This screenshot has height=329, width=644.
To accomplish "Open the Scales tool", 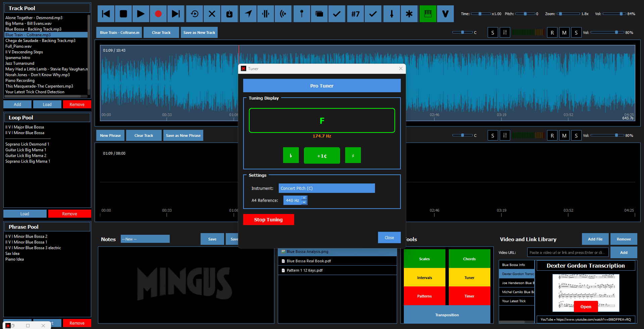I will click(x=424, y=259).
